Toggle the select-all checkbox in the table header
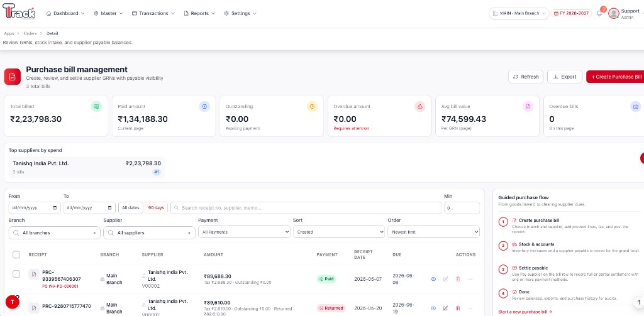The height and width of the screenshot is (316, 644). [16, 255]
